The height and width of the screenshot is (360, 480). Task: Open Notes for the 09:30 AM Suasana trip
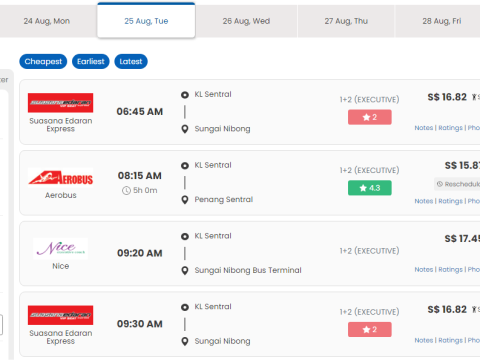424,340
